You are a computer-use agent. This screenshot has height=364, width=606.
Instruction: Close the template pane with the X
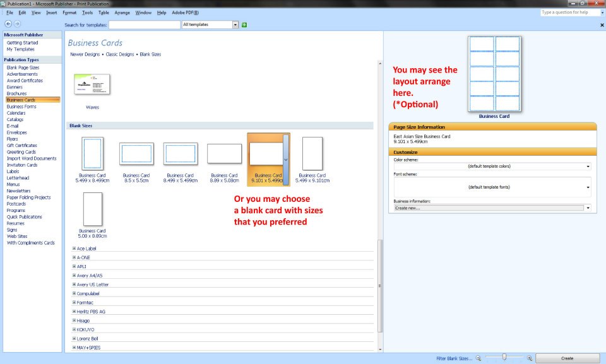click(x=602, y=25)
